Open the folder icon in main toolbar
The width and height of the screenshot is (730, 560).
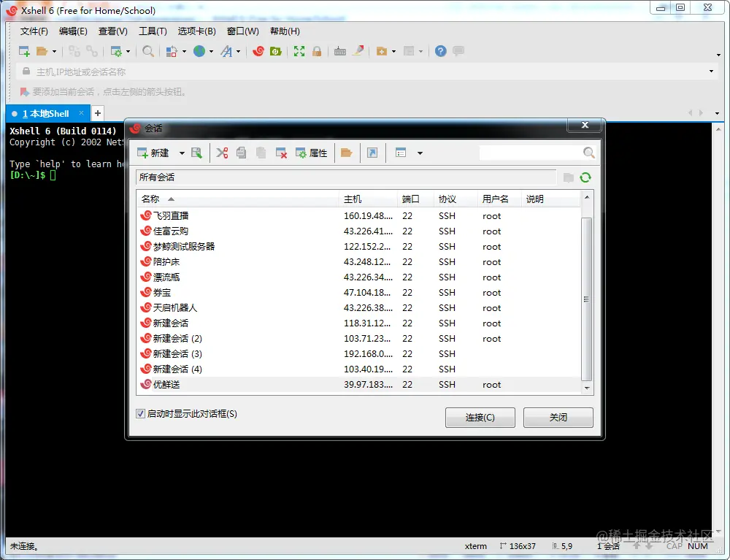coord(42,51)
